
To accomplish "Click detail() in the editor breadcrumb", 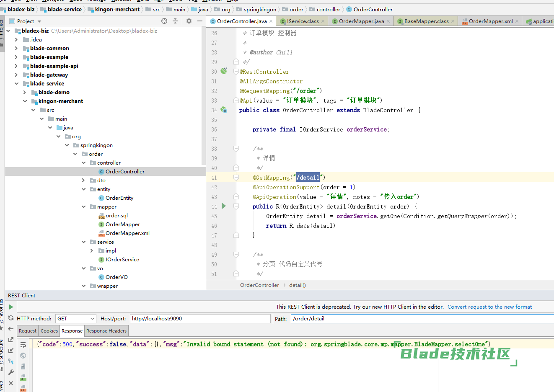I will coord(298,285).
